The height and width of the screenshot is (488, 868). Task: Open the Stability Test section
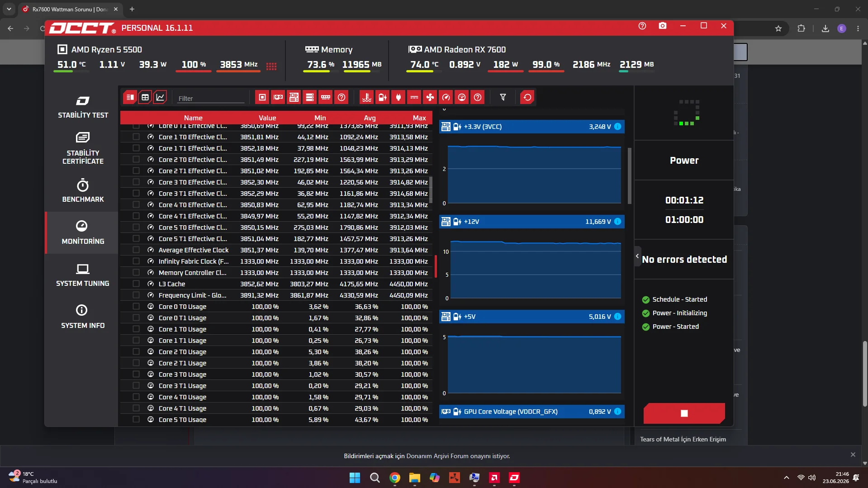coord(83,107)
